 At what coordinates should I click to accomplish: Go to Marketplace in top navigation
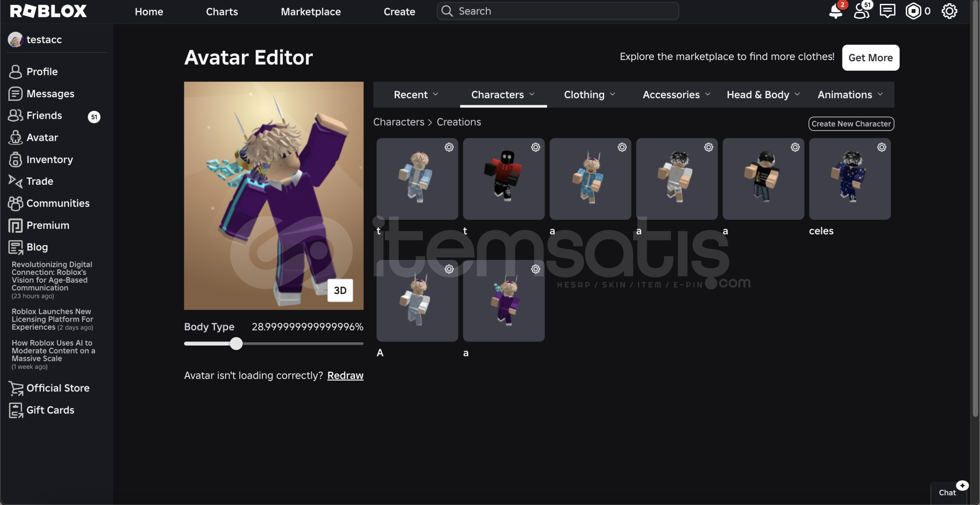311,12
